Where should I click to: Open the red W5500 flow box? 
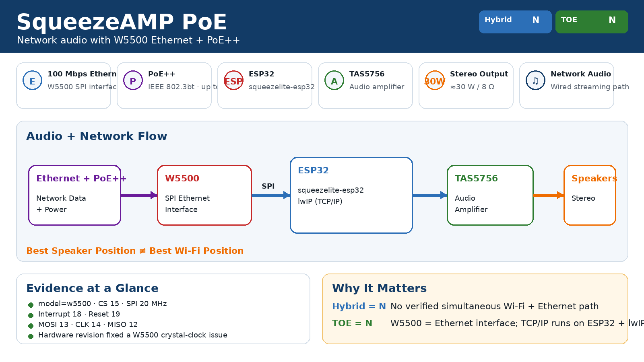[204, 195]
